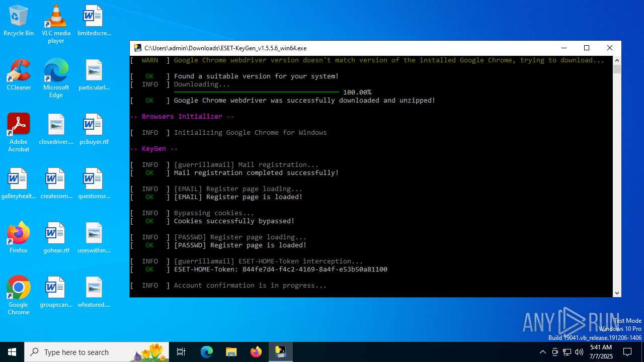Select the pcbuyer.rtf document
The width and height of the screenshot is (644, 362).
(x=94, y=130)
